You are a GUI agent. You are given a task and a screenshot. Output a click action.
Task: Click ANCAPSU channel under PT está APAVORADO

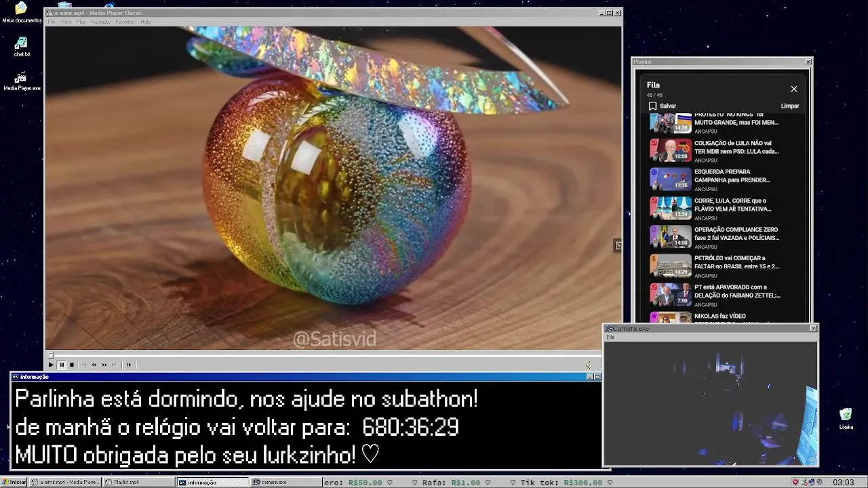click(x=706, y=305)
